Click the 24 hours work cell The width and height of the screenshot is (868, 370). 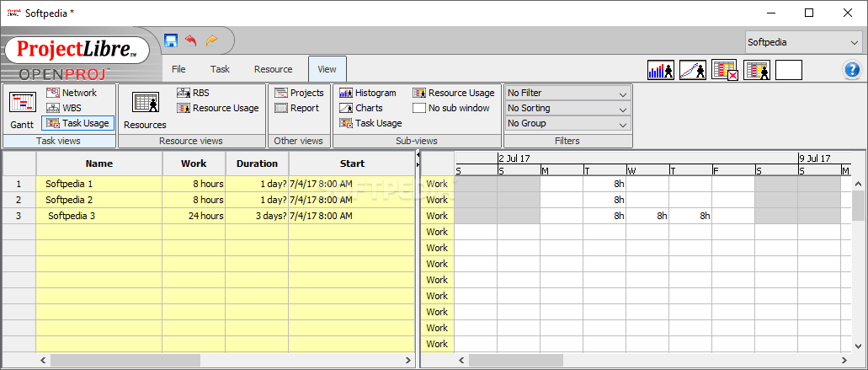[x=194, y=216]
